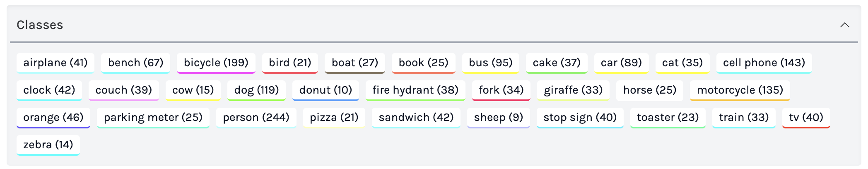Image resolution: width=868 pixels, height=169 pixels.
Task: Click the donut (10) class tag
Action: pyautogui.click(x=325, y=90)
